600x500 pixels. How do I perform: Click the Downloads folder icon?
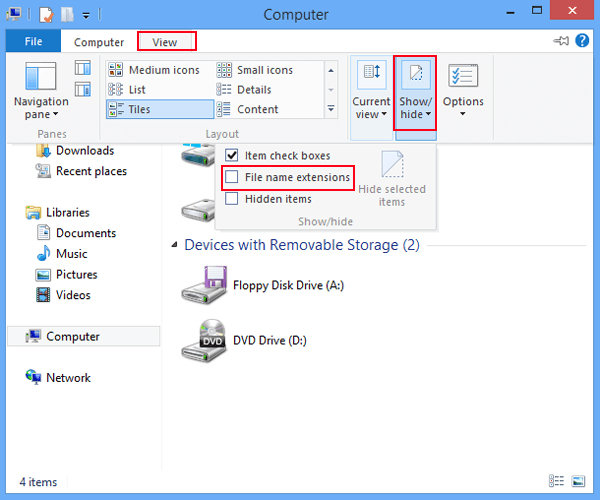[x=43, y=151]
